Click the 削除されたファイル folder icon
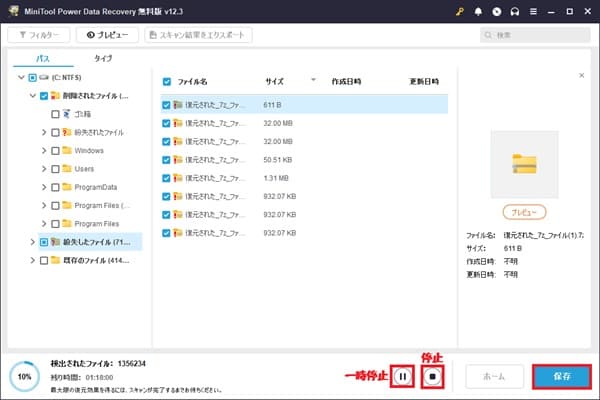Screen dimensions: 600x400 pyautogui.click(x=55, y=95)
